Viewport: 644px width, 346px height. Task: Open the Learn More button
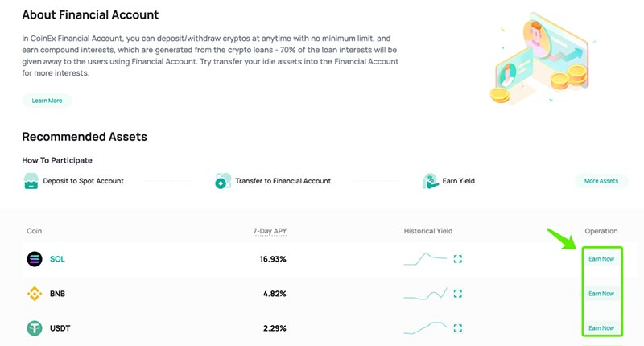click(x=47, y=101)
